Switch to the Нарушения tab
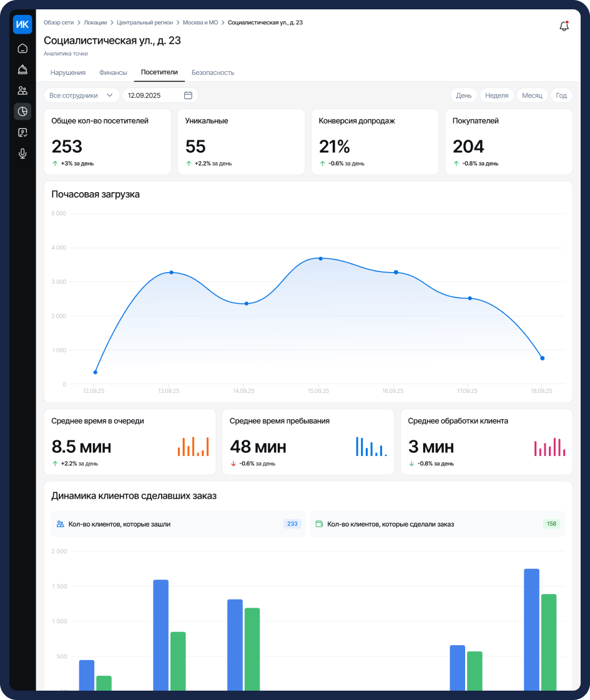590x700 pixels. tap(68, 72)
